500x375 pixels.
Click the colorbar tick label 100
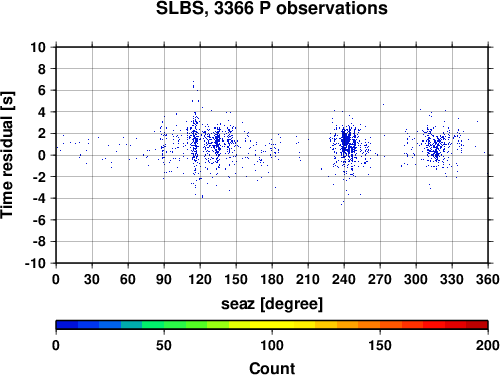click(x=272, y=345)
